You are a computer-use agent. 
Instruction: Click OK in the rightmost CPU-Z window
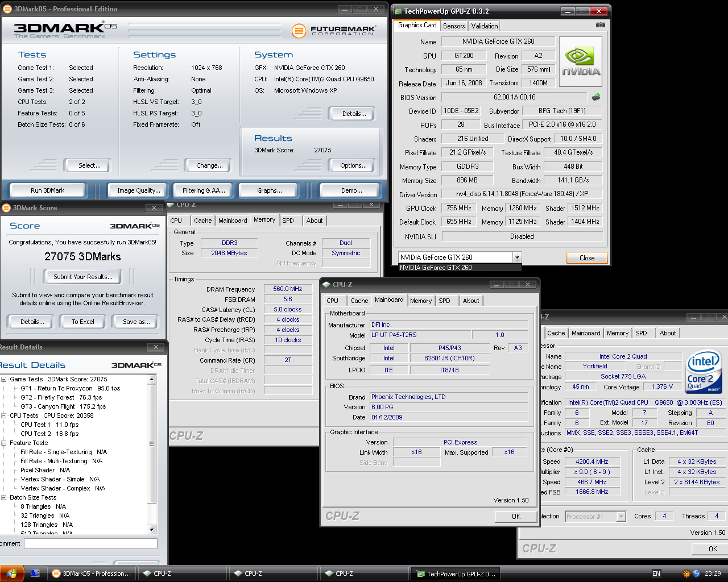coord(710,549)
